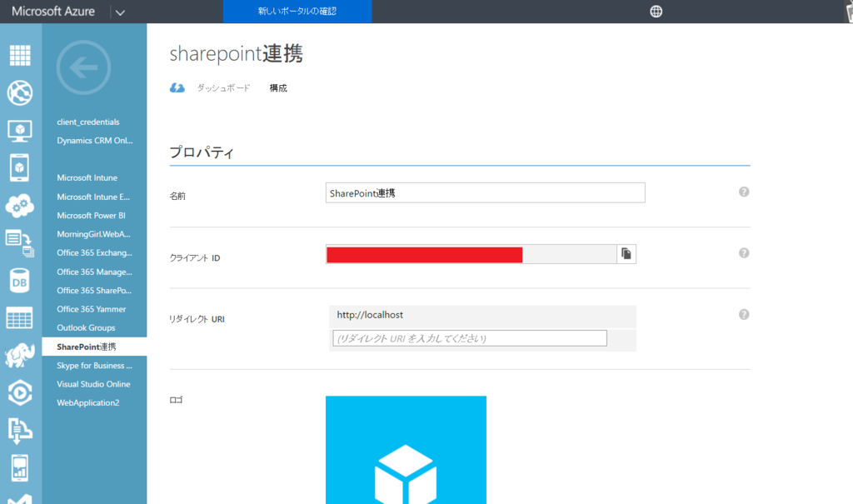Screen dimensions: 853x504
Task: Click the http://localhost redirect URI entry
Action: (482, 316)
